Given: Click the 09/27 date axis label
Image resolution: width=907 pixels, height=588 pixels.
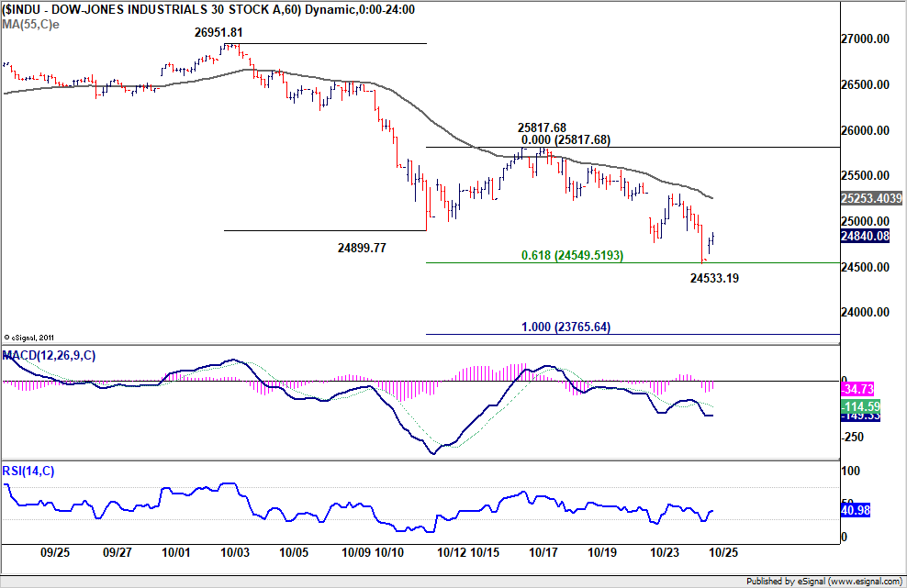Looking at the screenshot, I should pos(118,553).
